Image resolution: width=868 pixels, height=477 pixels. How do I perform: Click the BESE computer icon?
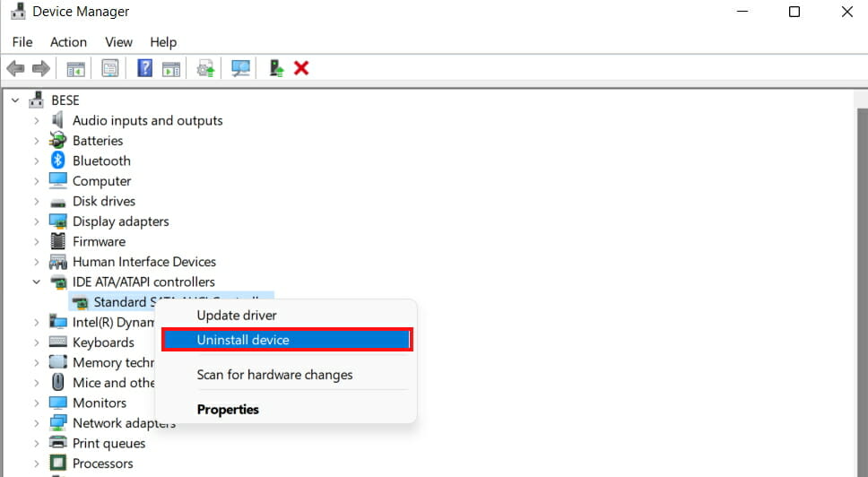[37, 100]
